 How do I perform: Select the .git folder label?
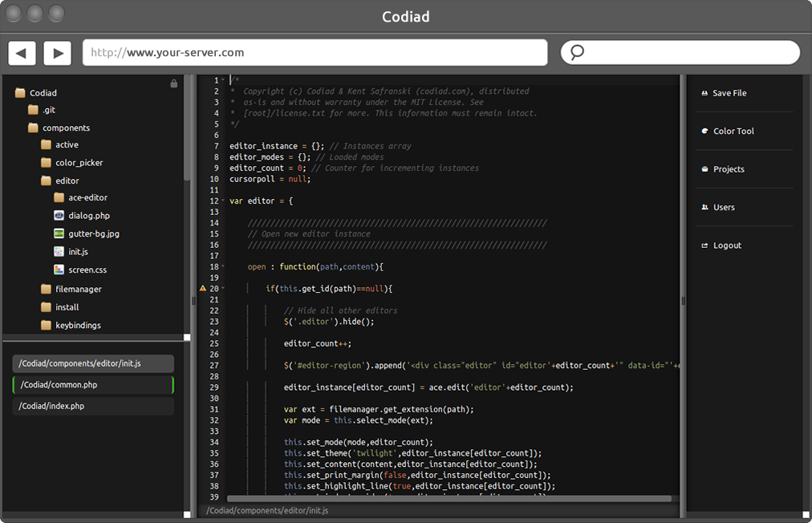pos(49,111)
